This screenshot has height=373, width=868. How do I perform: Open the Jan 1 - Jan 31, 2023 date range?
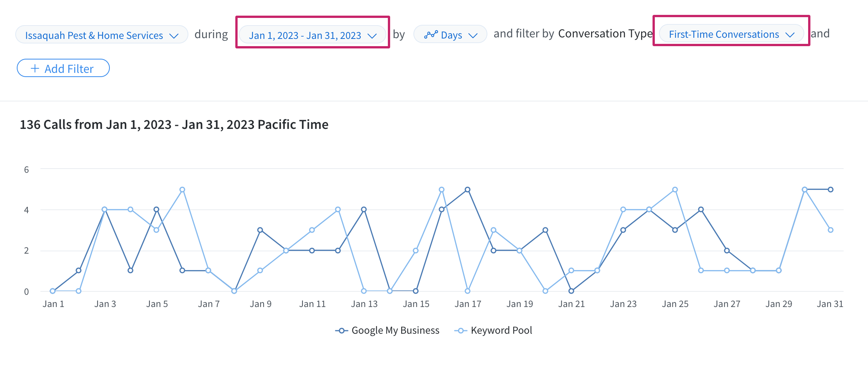(312, 35)
